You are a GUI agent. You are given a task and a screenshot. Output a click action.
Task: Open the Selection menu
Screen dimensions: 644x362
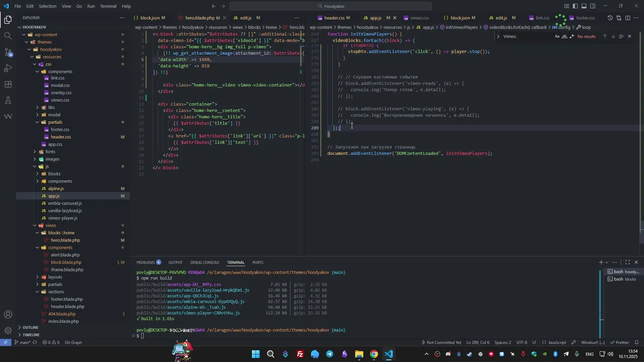[x=47, y=6]
